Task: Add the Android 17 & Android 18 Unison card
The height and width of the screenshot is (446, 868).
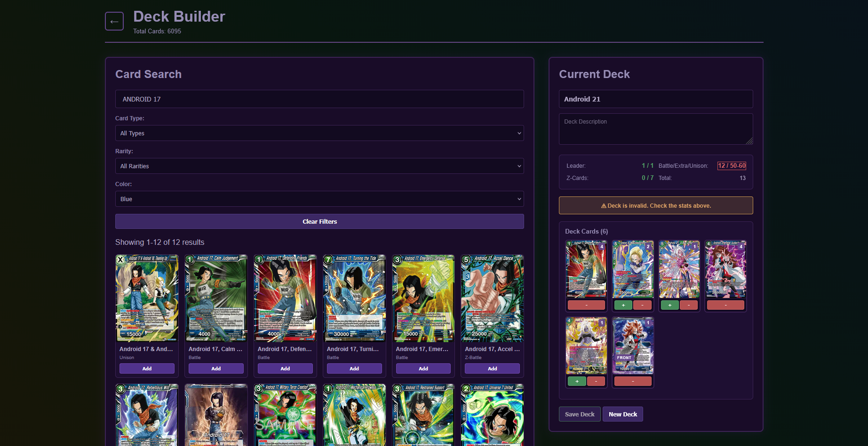Action: tap(147, 368)
